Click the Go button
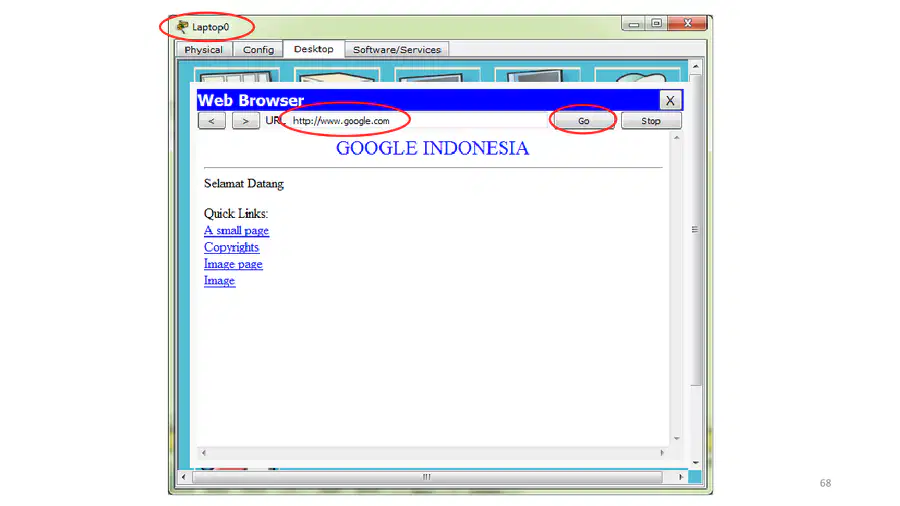The width and height of the screenshot is (900, 506). (x=583, y=121)
